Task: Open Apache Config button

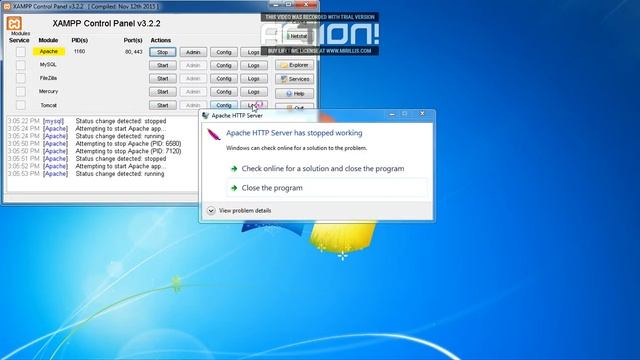Action: [224, 52]
